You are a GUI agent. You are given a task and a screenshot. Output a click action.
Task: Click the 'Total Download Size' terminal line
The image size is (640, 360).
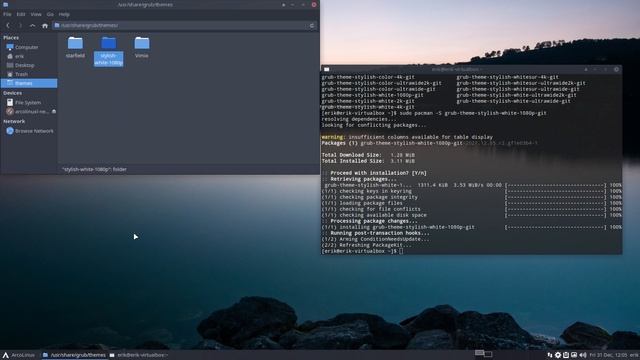(368, 155)
